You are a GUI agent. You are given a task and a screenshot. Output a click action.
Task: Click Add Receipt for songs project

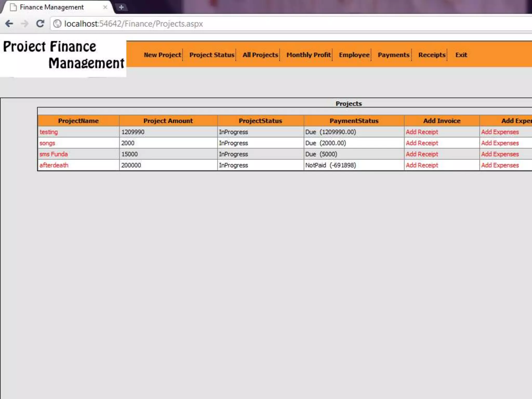pyautogui.click(x=422, y=143)
